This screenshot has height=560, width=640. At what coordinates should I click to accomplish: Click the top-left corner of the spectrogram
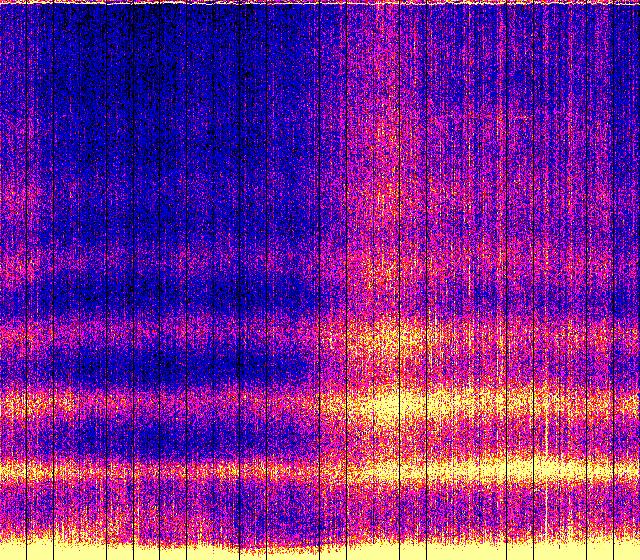pos(2,2)
